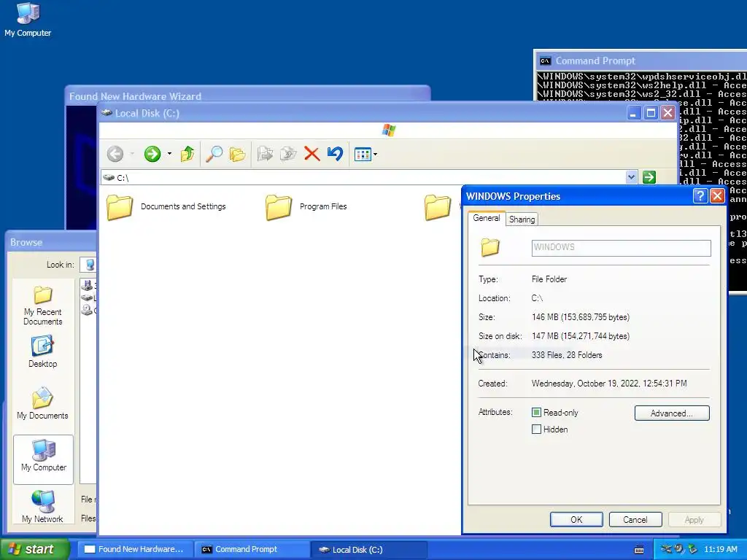Select My Computer in Browse places bar
Viewport: 747px width, 560px height.
point(43,459)
